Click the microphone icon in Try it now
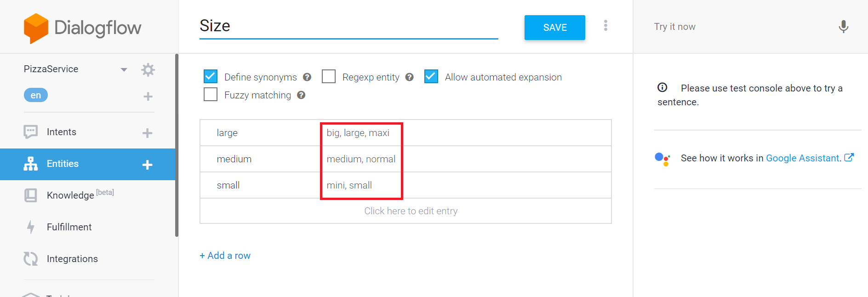 click(843, 27)
